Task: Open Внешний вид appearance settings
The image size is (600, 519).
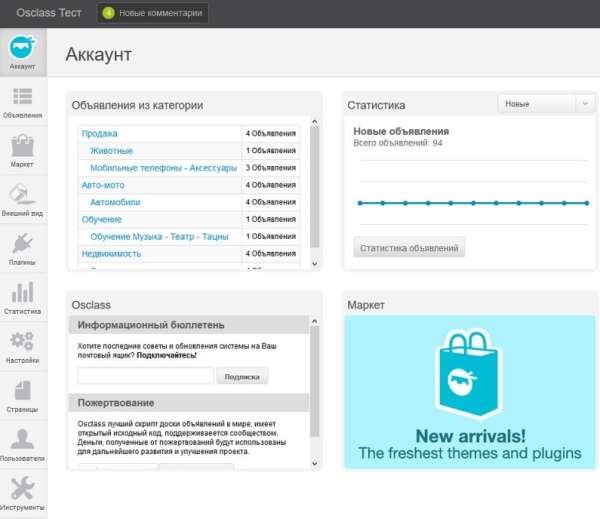Action: click(22, 199)
